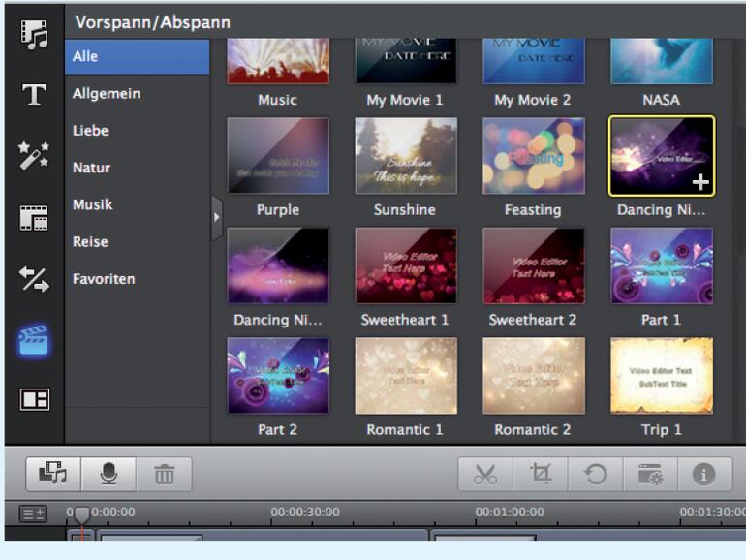Click the timeline playhead marker
Screen dimensions: 746x560
click(x=82, y=514)
